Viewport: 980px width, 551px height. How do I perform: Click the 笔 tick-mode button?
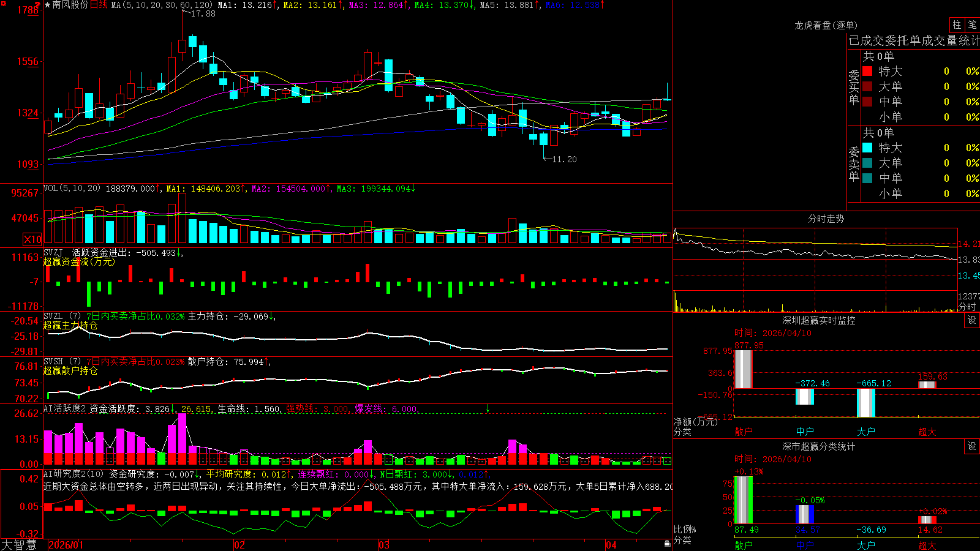click(x=972, y=24)
